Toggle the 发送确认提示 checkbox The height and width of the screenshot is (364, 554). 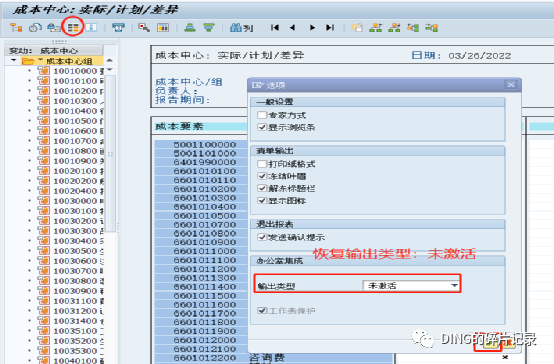[262, 237]
